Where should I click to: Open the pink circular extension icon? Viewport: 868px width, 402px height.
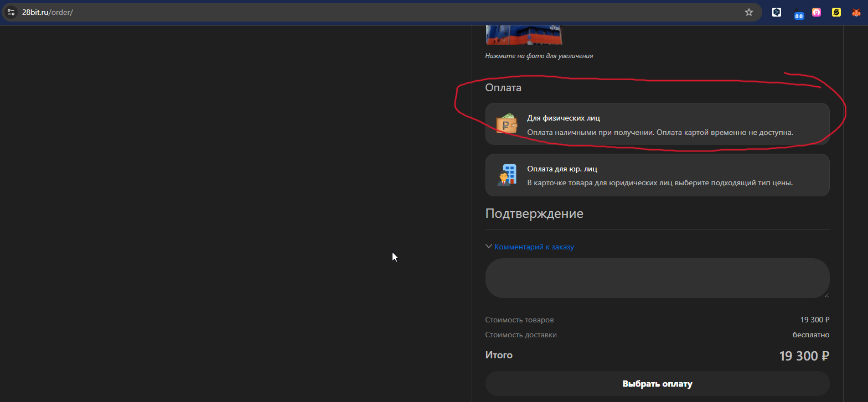[817, 12]
